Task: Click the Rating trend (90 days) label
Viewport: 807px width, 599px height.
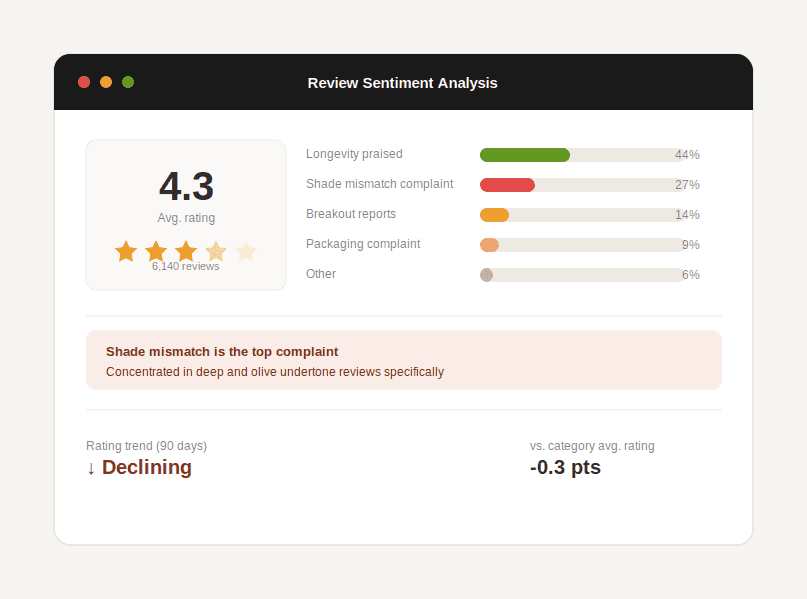Action: [x=146, y=446]
